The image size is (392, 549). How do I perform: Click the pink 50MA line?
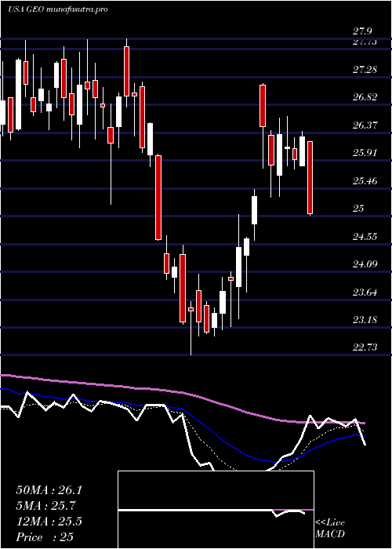coord(182,392)
